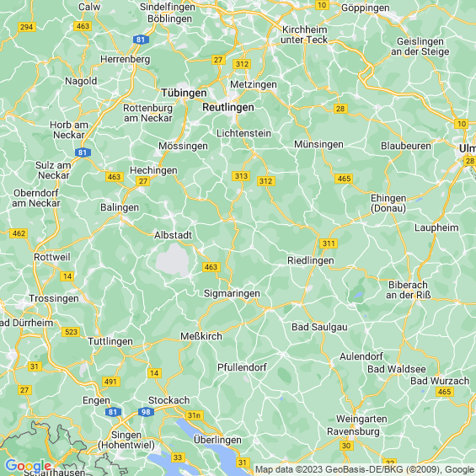Click the yellow 311 road shield near Riedlingen
Image resolution: width=476 pixels, height=476 pixels.
pyautogui.click(x=329, y=243)
